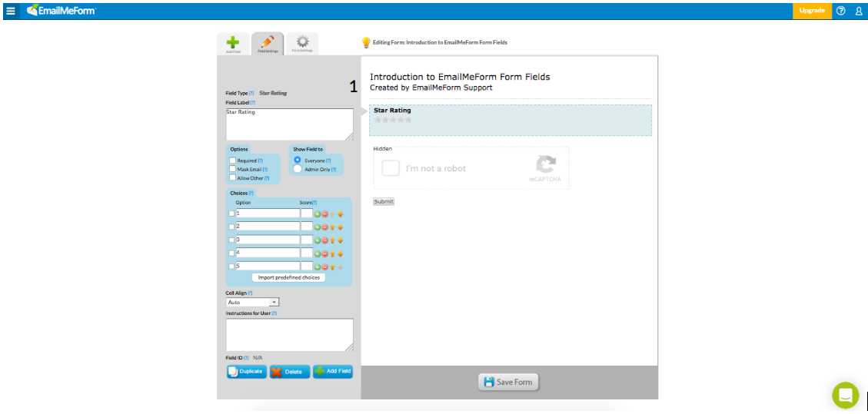This screenshot has width=868, height=414.
Task: Move choice 2 up with orange arrow
Action: click(x=333, y=227)
